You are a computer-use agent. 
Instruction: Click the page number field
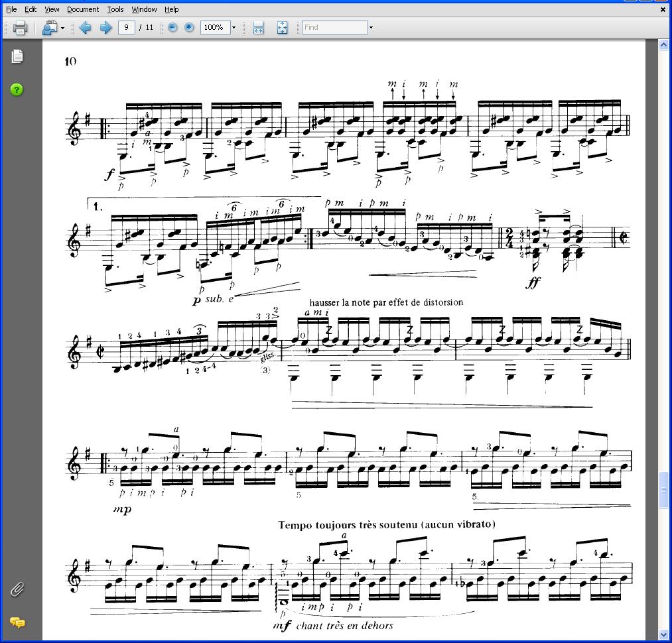(x=127, y=27)
